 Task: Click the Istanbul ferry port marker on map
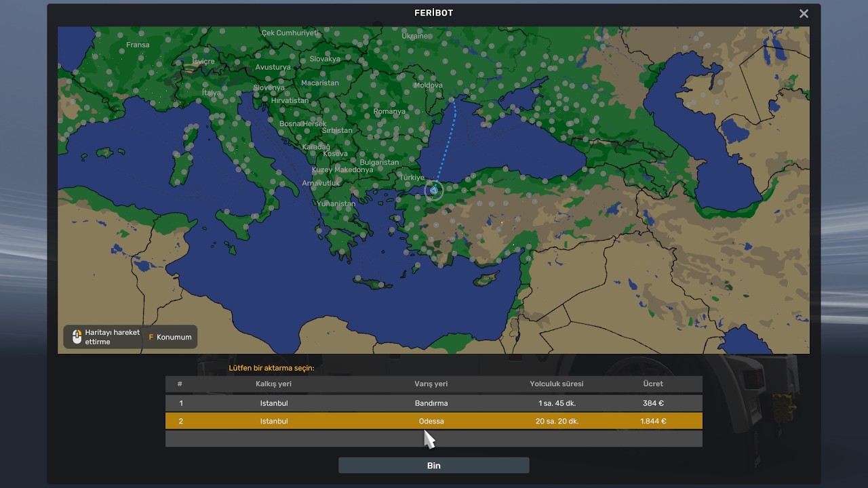pyautogui.click(x=434, y=190)
